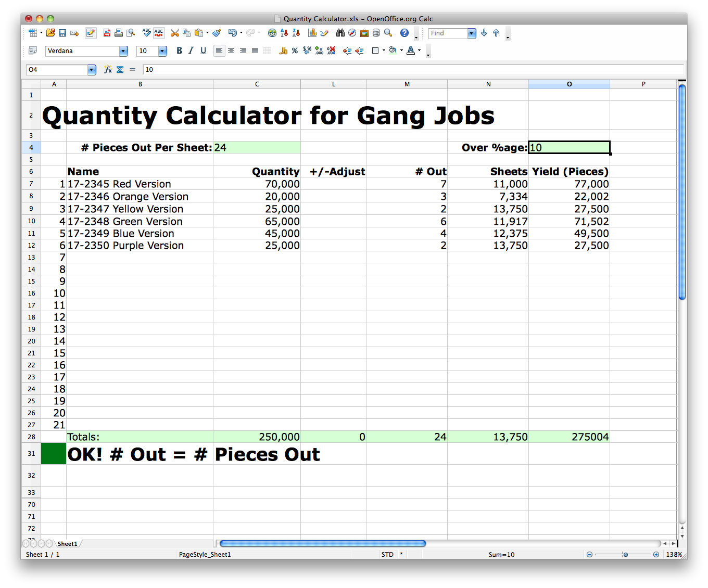Sort ascending with the A-Z icon
The width and height of the screenshot is (708, 588).
tap(284, 33)
